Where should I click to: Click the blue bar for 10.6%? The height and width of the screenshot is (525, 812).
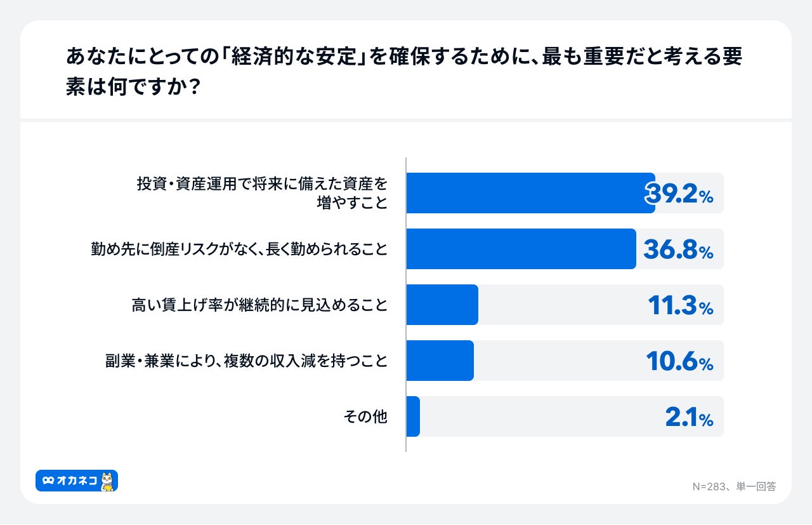pyautogui.click(x=440, y=361)
